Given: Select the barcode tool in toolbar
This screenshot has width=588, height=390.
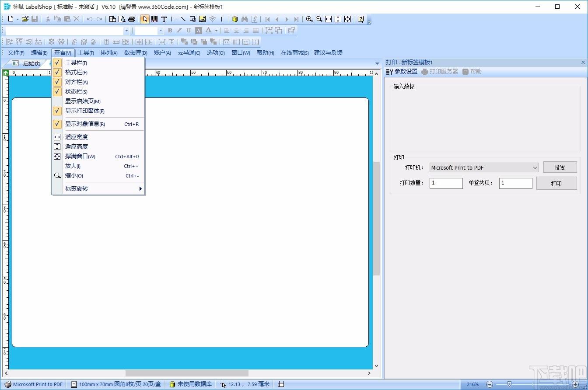Looking at the screenshot, I should point(154,19).
